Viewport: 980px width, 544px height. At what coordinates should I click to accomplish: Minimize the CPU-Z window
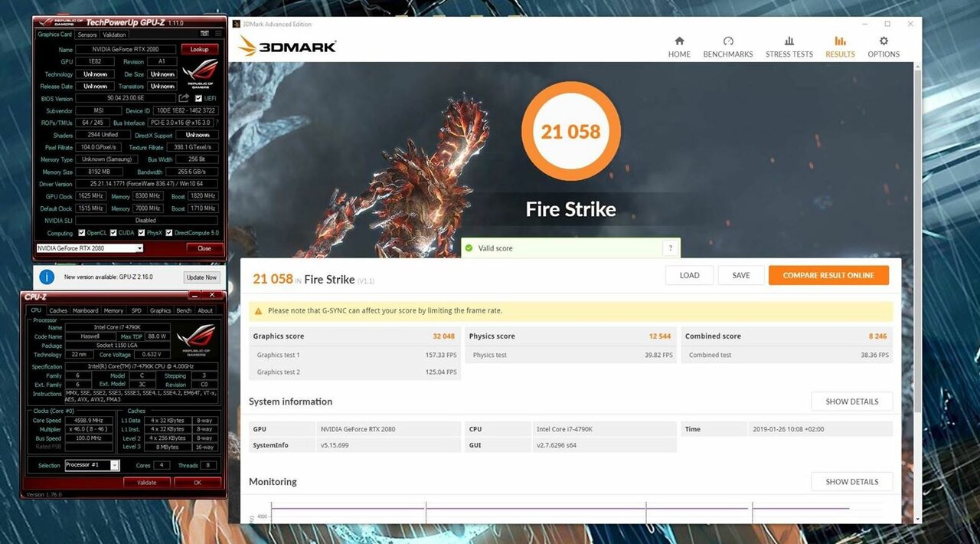(x=193, y=296)
